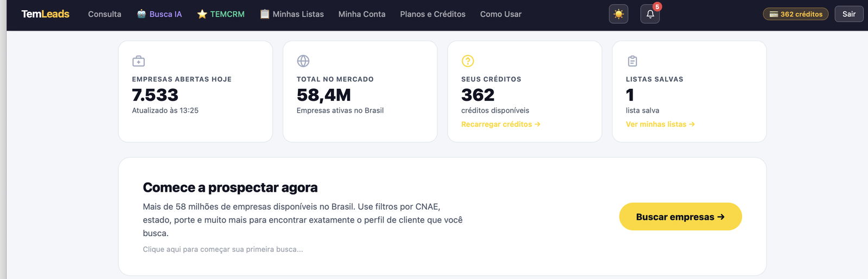Click the 58,4M market total value

click(x=324, y=95)
